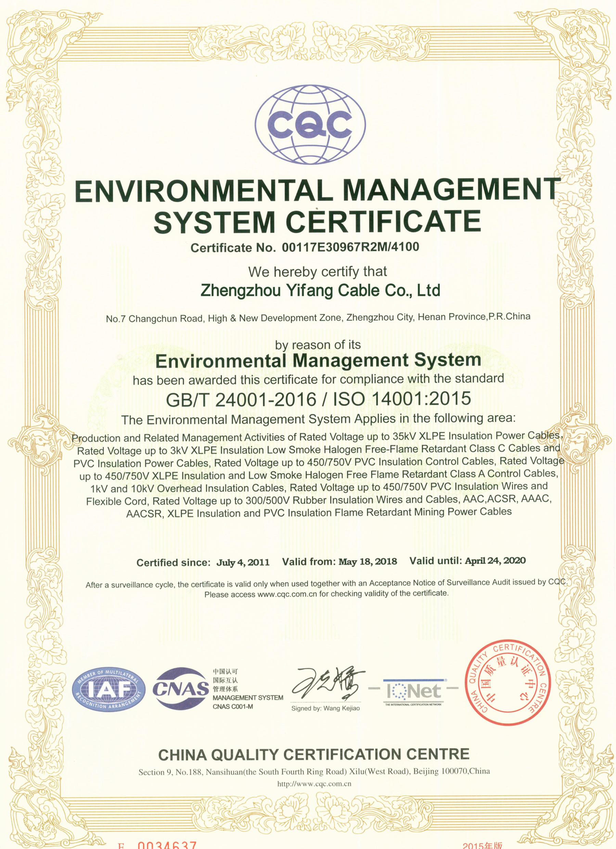
Task: Click the IAF multilateral recognition badge
Action: point(109,689)
